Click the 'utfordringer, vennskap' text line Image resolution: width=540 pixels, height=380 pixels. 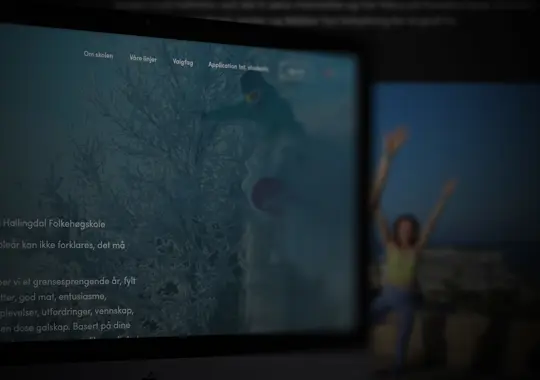click(67, 311)
